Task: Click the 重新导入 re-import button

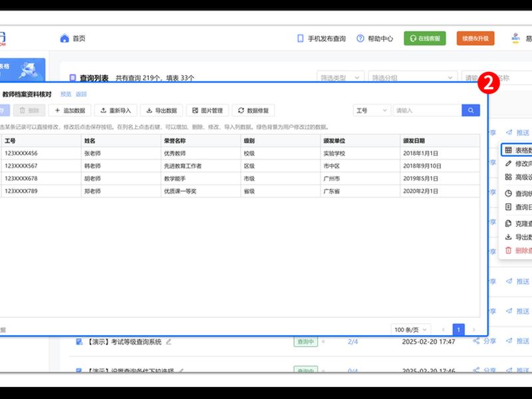Action: click(x=116, y=110)
